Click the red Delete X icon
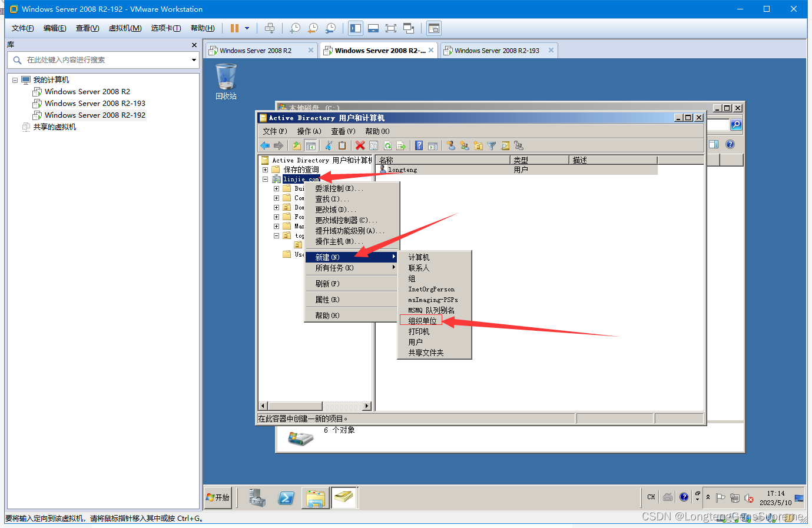Viewport: 812px width, 528px height. click(x=360, y=145)
